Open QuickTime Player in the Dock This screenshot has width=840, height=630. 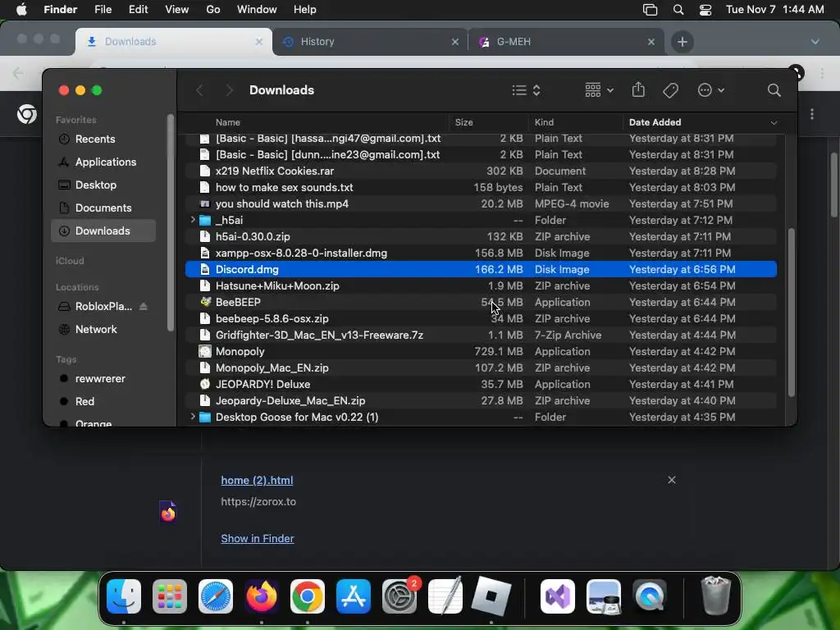650,596
